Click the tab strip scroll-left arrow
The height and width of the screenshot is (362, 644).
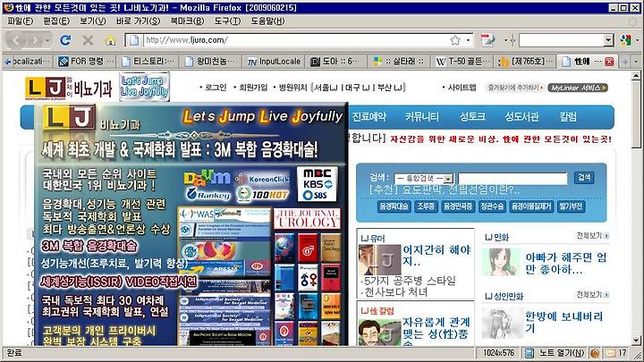(7, 62)
